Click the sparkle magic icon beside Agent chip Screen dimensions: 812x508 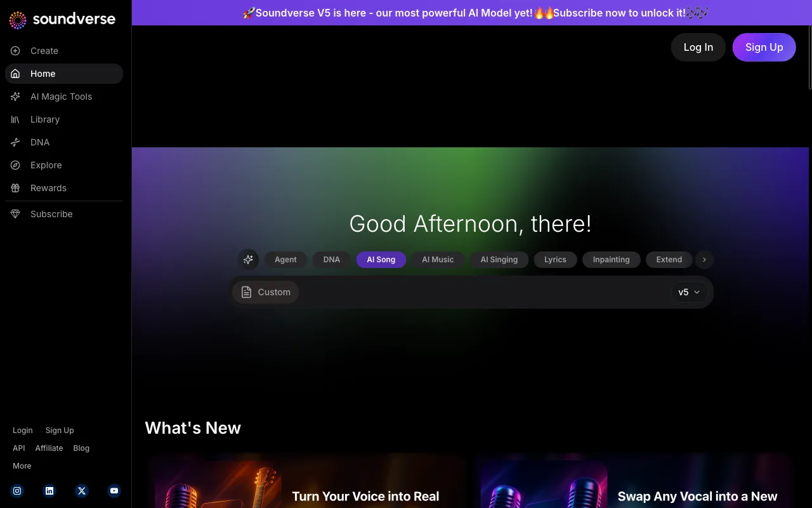248,259
